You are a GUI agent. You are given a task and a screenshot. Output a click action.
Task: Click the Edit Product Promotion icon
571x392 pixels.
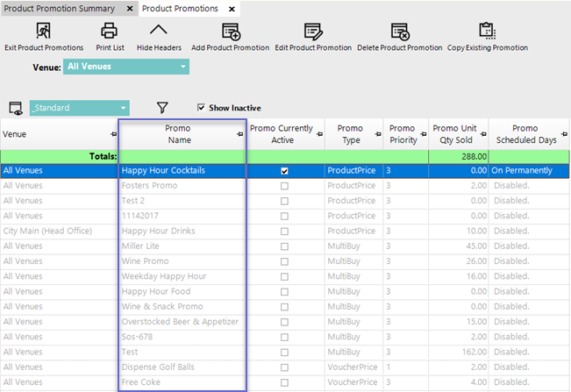(313, 32)
